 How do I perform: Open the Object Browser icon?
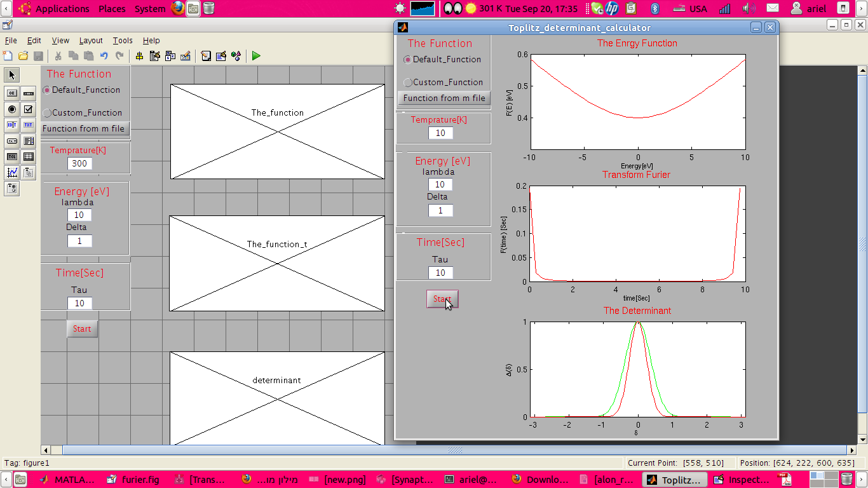point(236,56)
